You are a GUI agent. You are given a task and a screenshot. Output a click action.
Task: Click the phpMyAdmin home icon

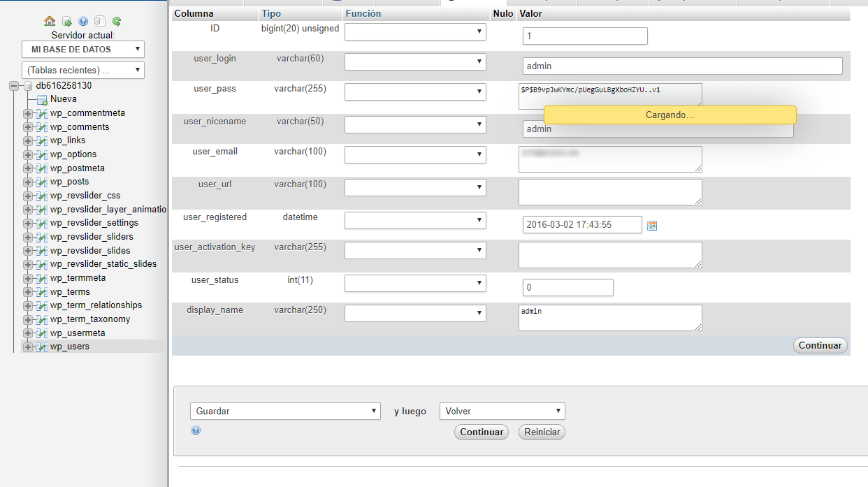[49, 22]
